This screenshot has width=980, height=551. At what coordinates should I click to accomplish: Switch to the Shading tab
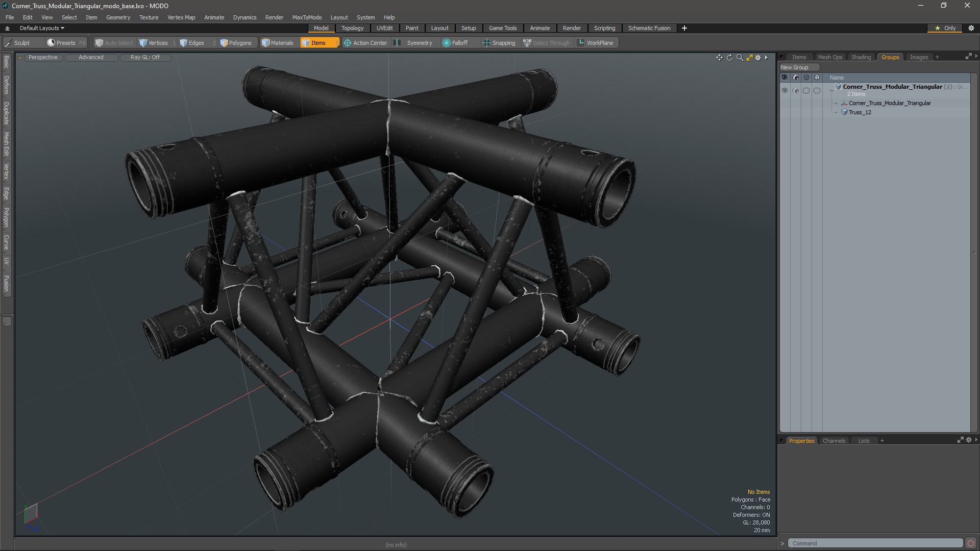coord(861,57)
